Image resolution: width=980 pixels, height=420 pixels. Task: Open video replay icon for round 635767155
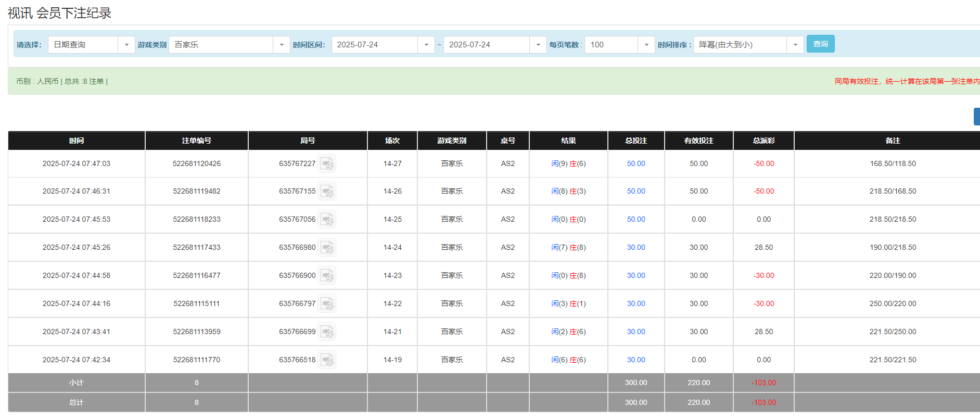coord(327,192)
